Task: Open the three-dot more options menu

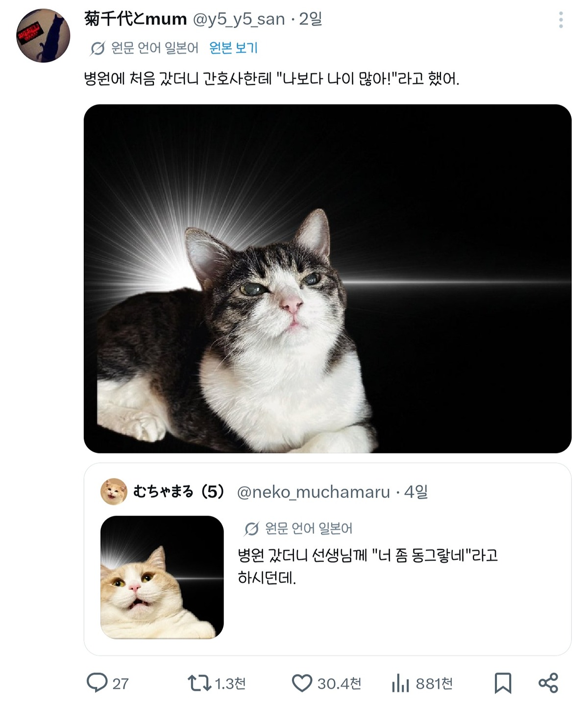Action: (561, 20)
